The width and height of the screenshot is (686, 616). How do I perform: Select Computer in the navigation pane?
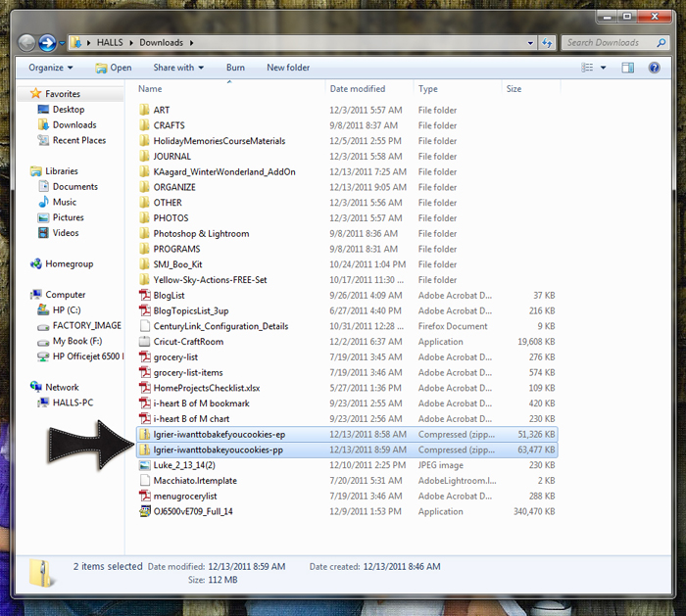pyautogui.click(x=66, y=294)
